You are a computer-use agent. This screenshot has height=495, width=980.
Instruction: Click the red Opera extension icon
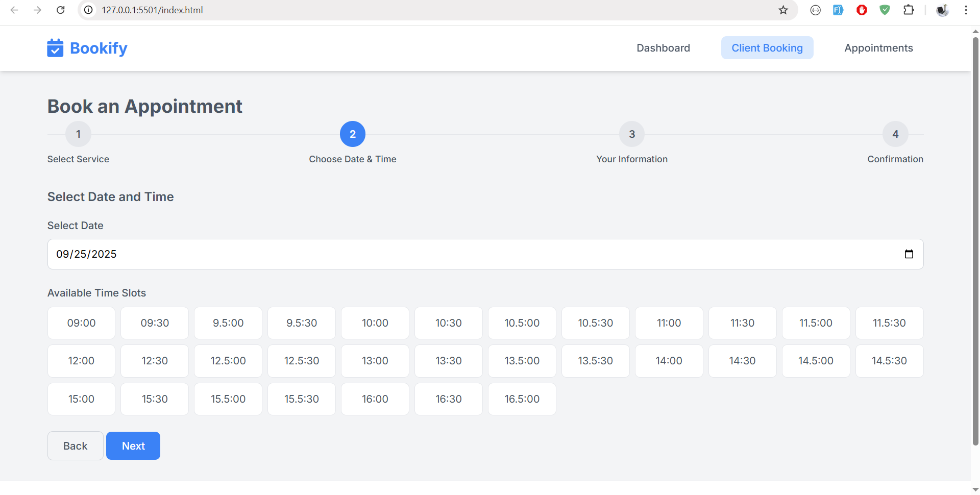(x=862, y=10)
